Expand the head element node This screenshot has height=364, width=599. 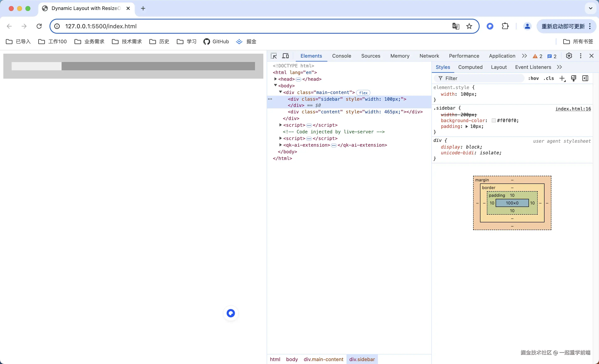[275, 79]
